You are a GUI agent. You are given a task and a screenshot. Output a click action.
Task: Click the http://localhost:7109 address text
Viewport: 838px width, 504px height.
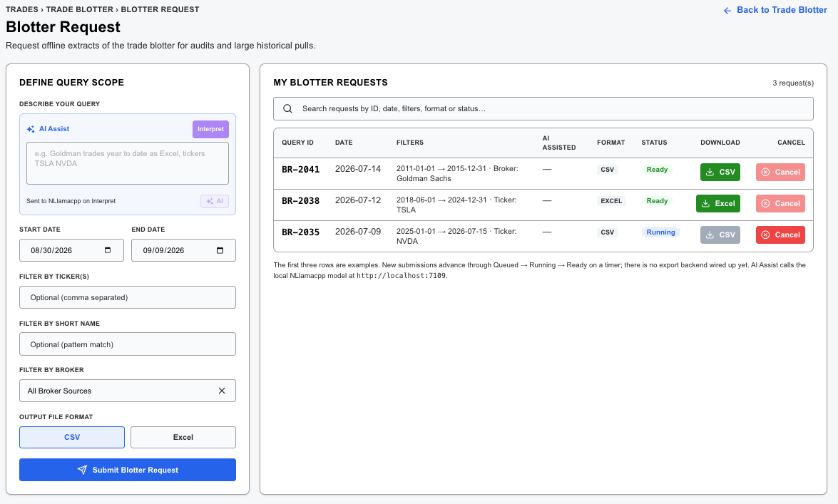point(401,276)
